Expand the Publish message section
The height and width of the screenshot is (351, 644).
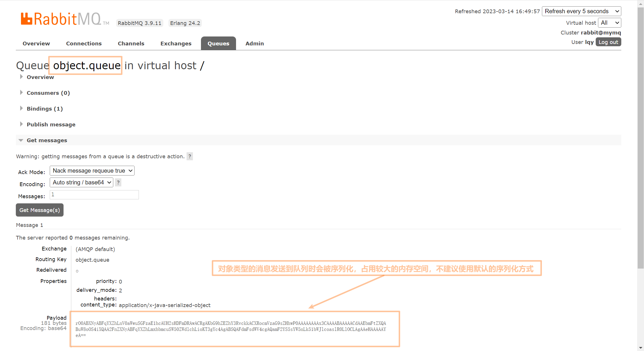(51, 124)
